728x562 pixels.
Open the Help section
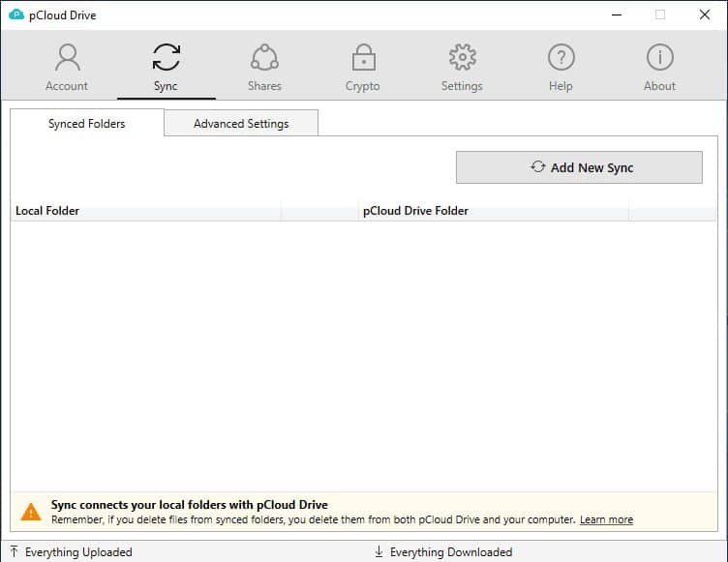tap(561, 67)
